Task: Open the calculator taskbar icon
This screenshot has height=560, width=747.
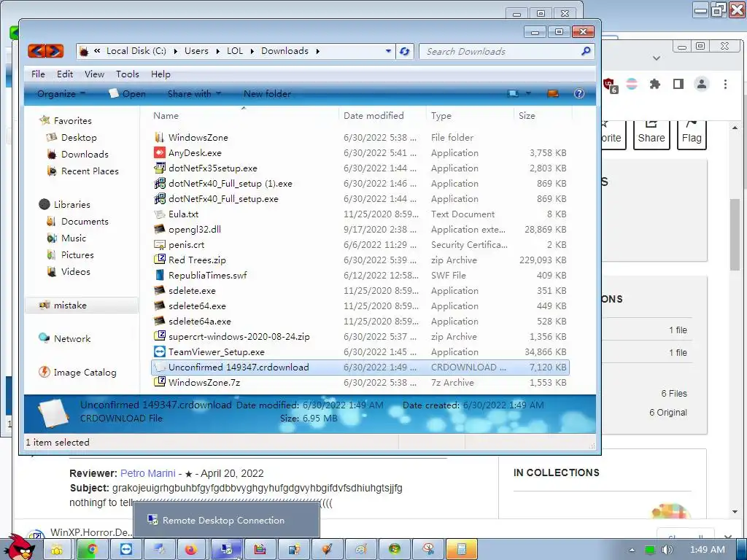Action: click(x=461, y=550)
